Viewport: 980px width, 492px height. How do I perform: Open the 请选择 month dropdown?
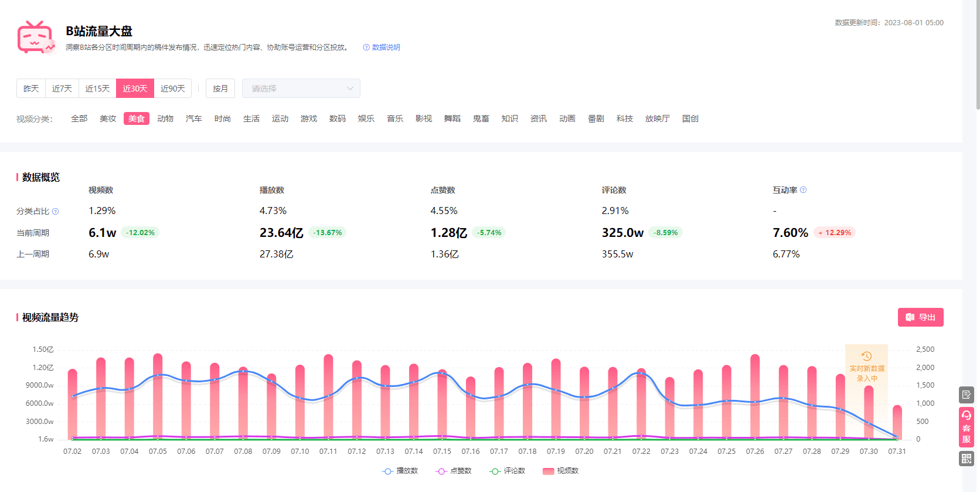tap(301, 89)
